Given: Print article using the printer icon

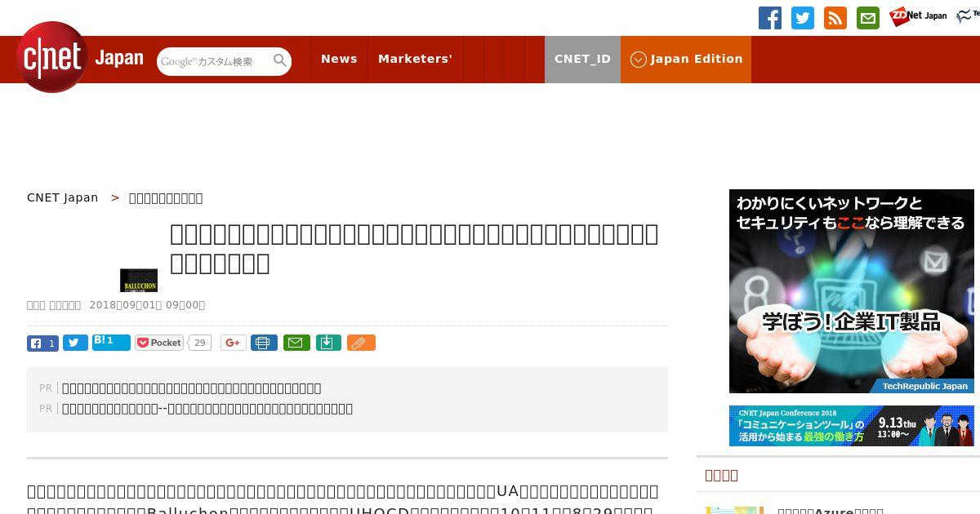Looking at the screenshot, I should (x=264, y=343).
